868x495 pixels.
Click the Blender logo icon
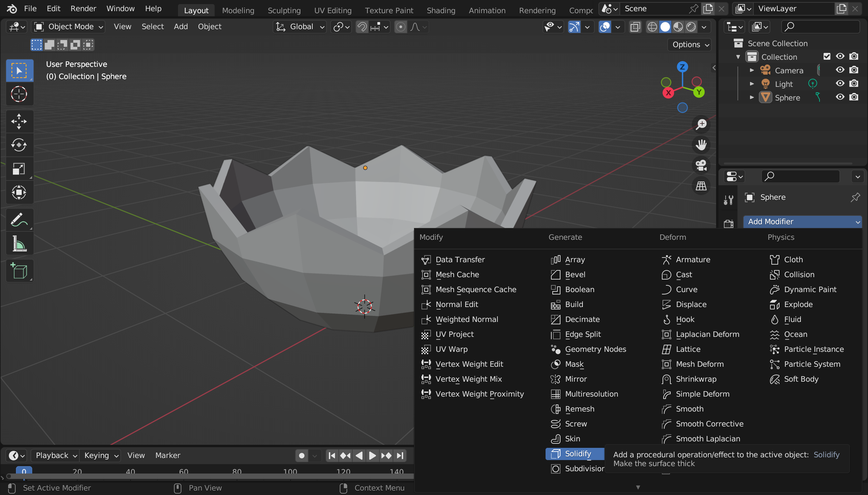(x=12, y=8)
